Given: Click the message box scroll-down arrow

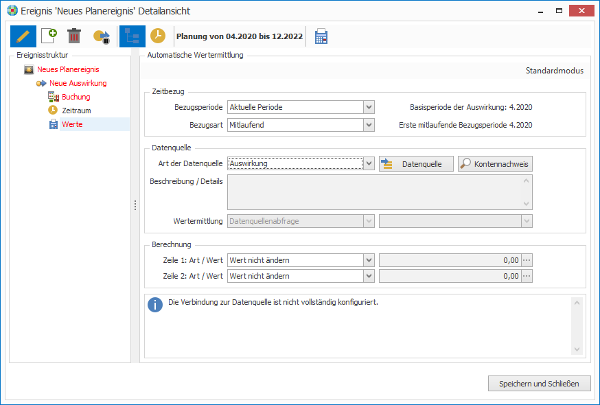Looking at the screenshot, I should (x=577, y=349).
